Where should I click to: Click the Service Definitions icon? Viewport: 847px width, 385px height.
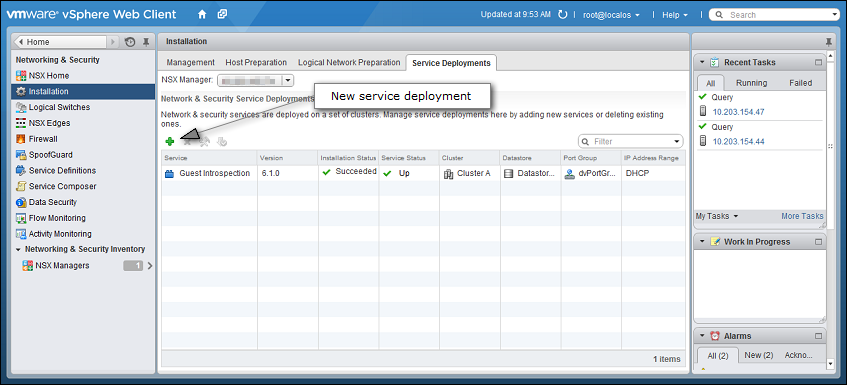(x=21, y=171)
